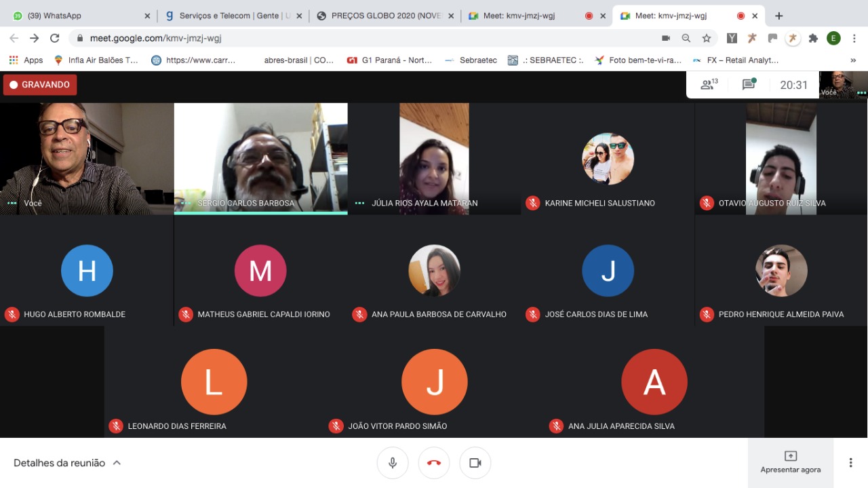The width and height of the screenshot is (868, 488).
Task: Expand the bookmarks overflow chevron
Action: (x=853, y=60)
